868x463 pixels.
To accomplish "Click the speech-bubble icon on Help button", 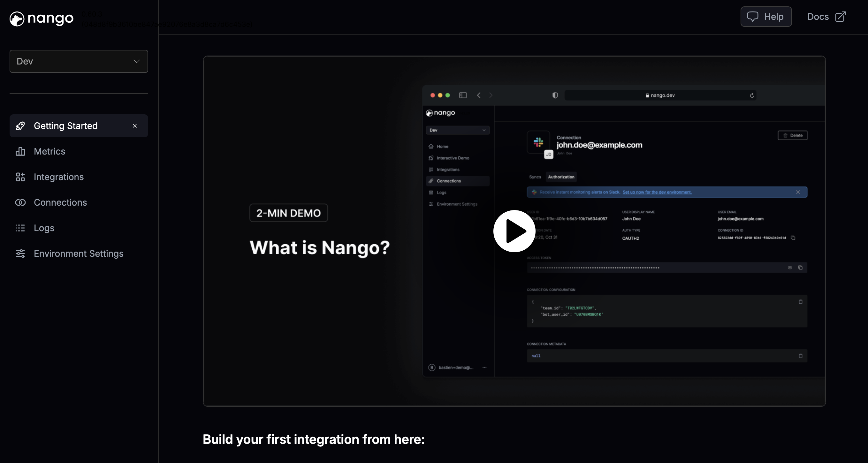I will (753, 16).
